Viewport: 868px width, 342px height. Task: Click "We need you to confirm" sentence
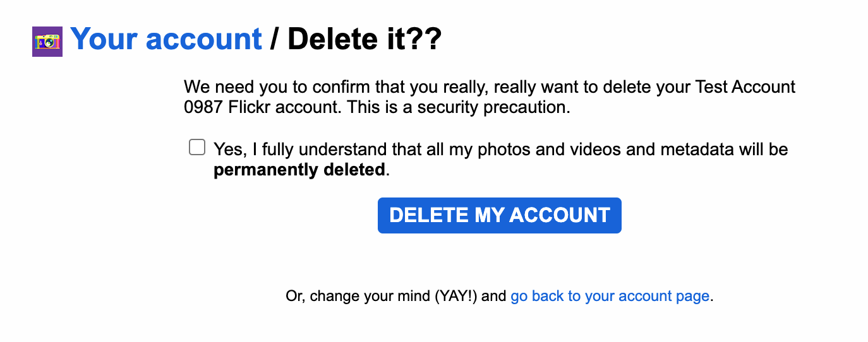(x=274, y=87)
